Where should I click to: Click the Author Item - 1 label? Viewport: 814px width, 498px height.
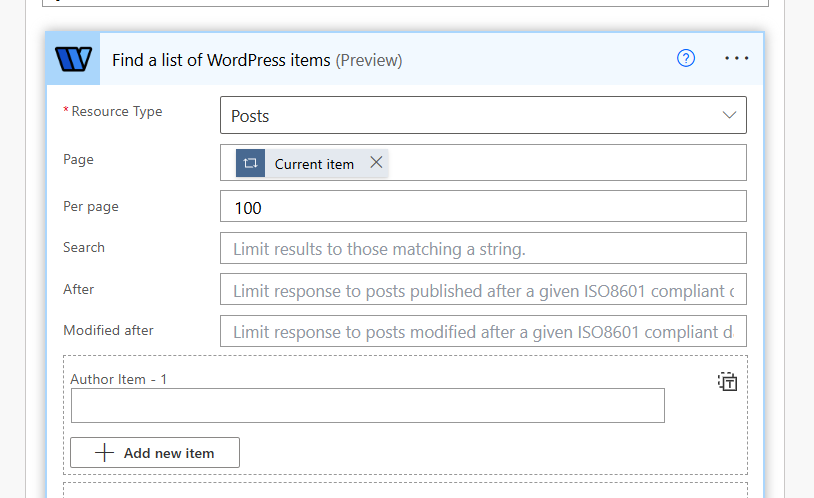[x=118, y=379]
